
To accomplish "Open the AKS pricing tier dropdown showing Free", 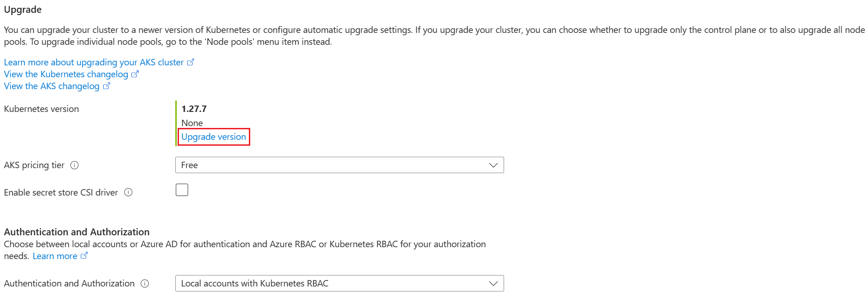I will coord(339,165).
